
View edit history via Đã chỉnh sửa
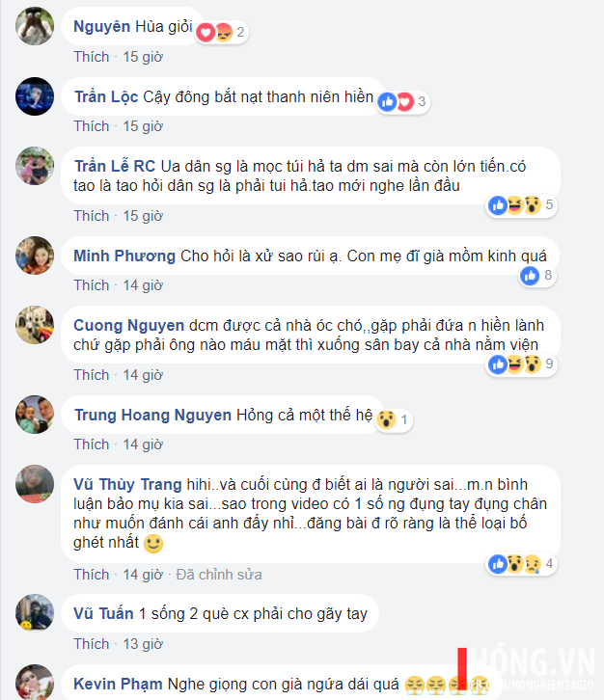(219, 574)
